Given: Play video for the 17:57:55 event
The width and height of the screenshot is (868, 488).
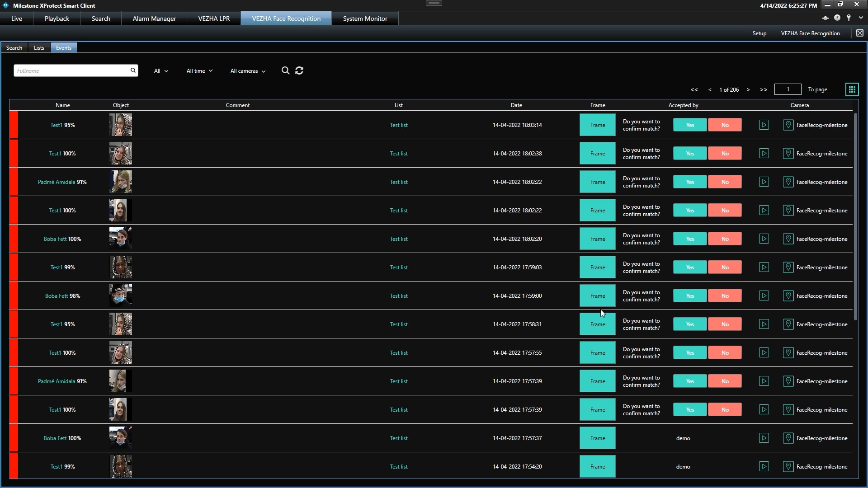Looking at the screenshot, I should tap(764, 353).
